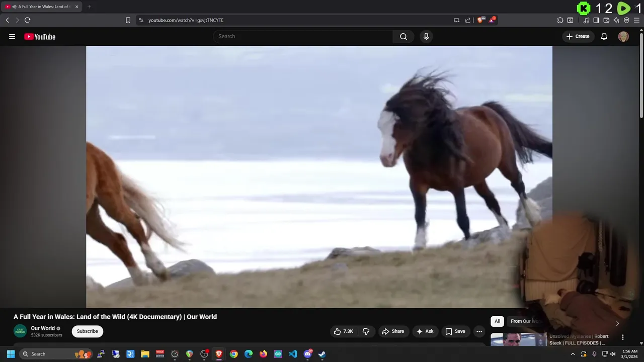Go to the YouTube home logo
This screenshot has width=644, height=362.
(40, 37)
